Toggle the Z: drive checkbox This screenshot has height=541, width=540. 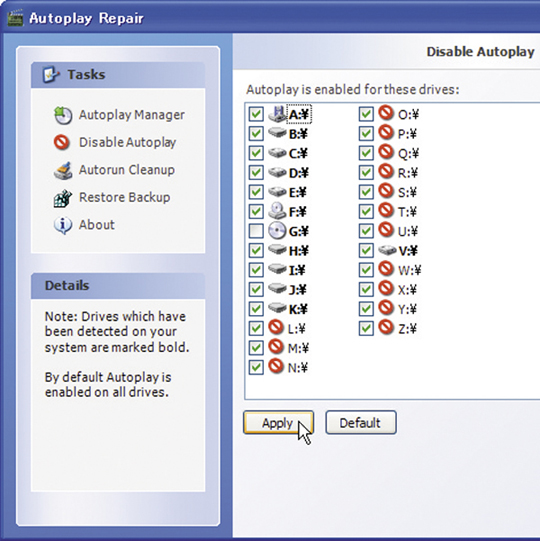[366, 328]
